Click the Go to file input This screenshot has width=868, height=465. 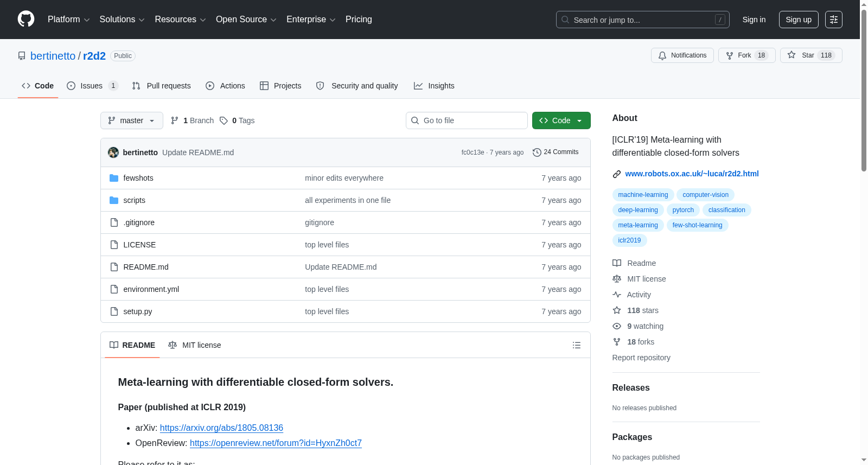click(467, 120)
